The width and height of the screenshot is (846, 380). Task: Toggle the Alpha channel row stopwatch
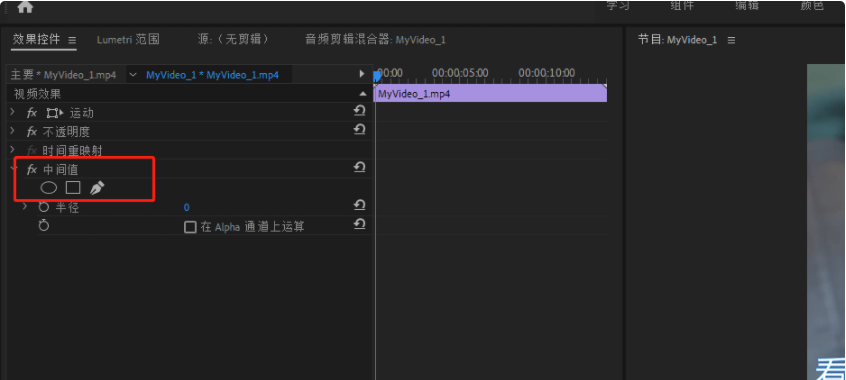pos(44,226)
